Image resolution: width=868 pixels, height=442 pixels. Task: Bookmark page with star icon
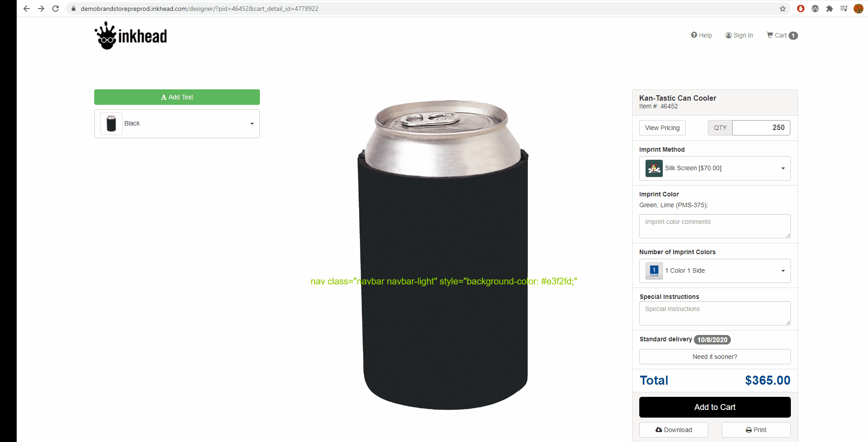tap(783, 9)
